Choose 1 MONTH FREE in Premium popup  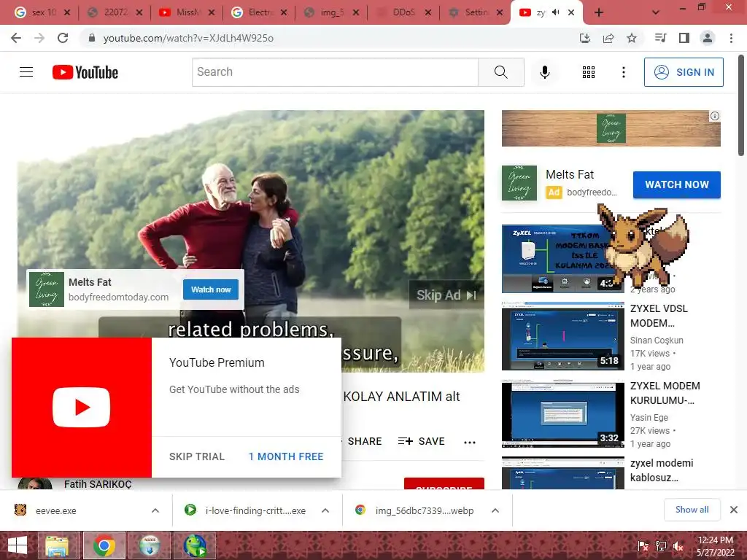point(286,456)
